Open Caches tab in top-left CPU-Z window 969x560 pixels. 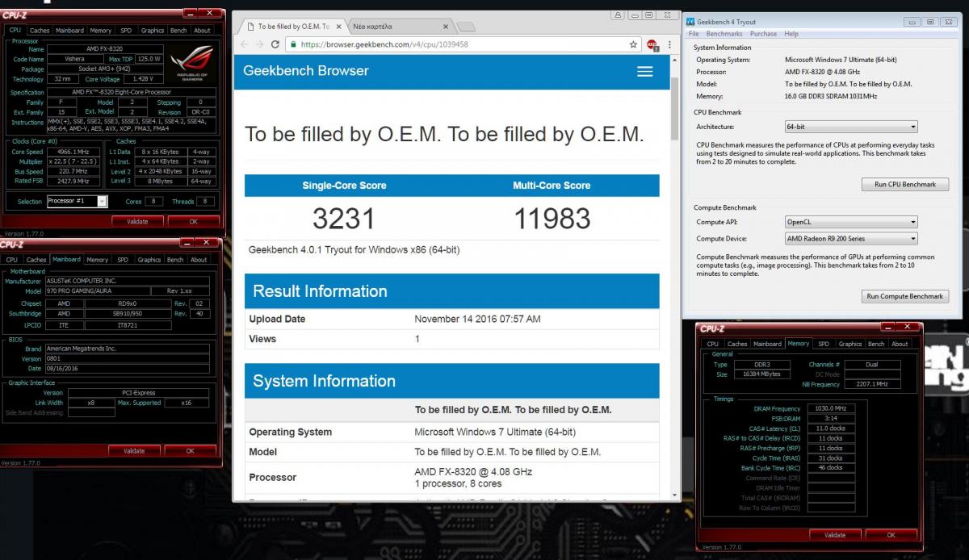[x=40, y=31]
